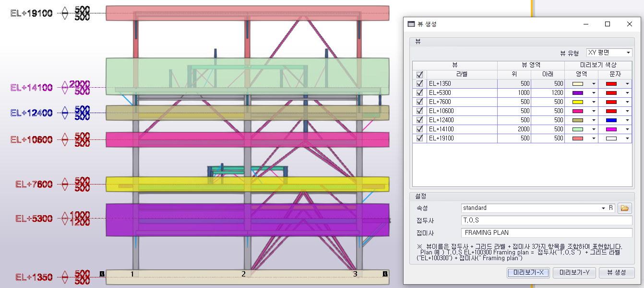Uncheck the EL+14100 view row
Screen dimensions: 644x288
pos(420,129)
